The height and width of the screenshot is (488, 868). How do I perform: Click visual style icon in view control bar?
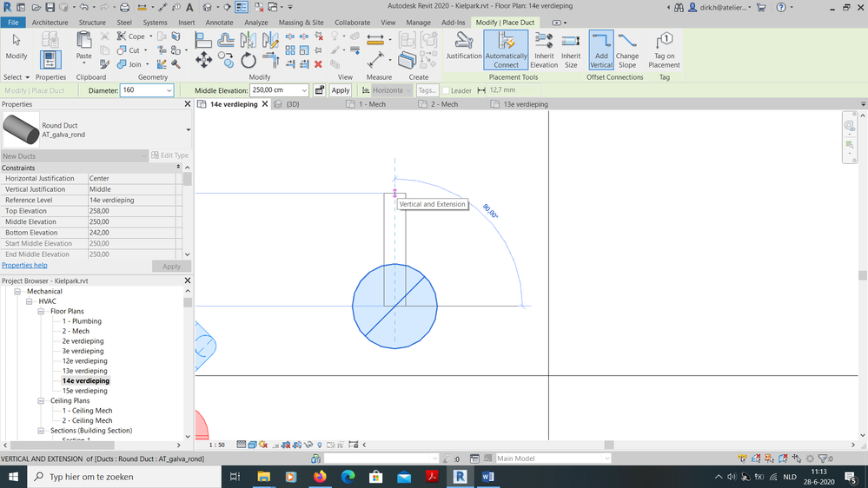(252, 445)
